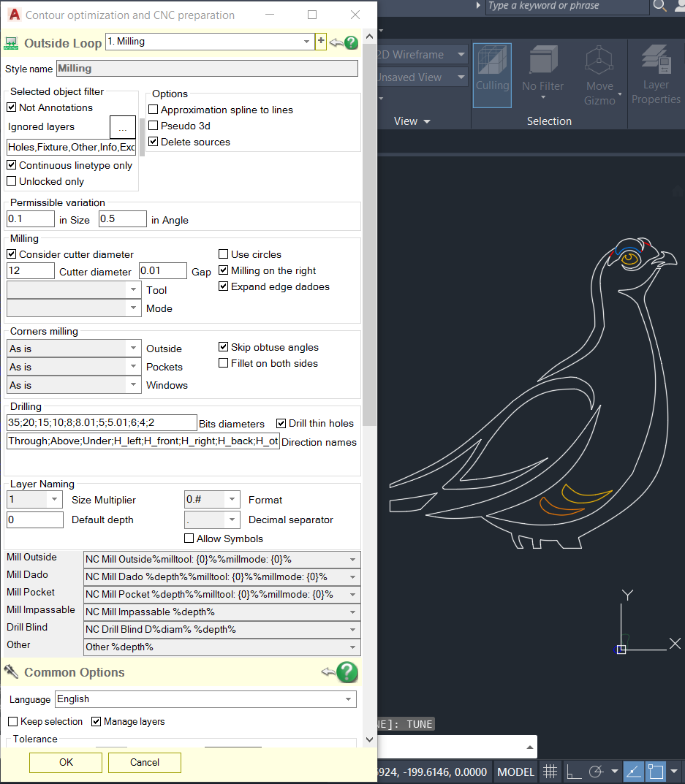Screen dimensions: 685x784
Task: Open help for the Outside Loop section
Action: tap(352, 43)
